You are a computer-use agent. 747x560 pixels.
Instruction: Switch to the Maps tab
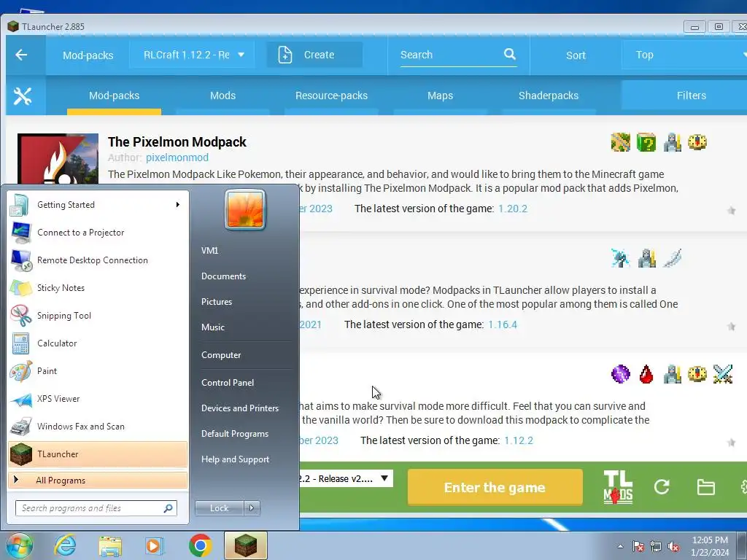(440, 96)
